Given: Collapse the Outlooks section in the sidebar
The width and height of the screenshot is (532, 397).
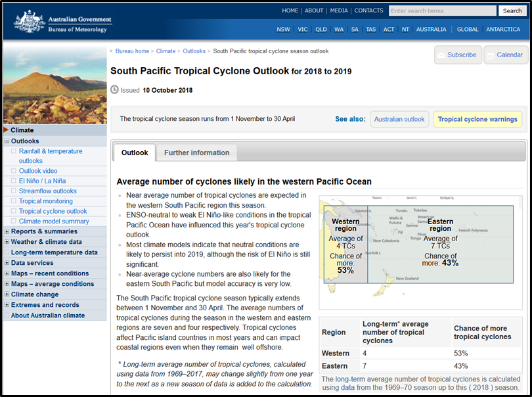Looking at the screenshot, I should pyautogui.click(x=6, y=141).
